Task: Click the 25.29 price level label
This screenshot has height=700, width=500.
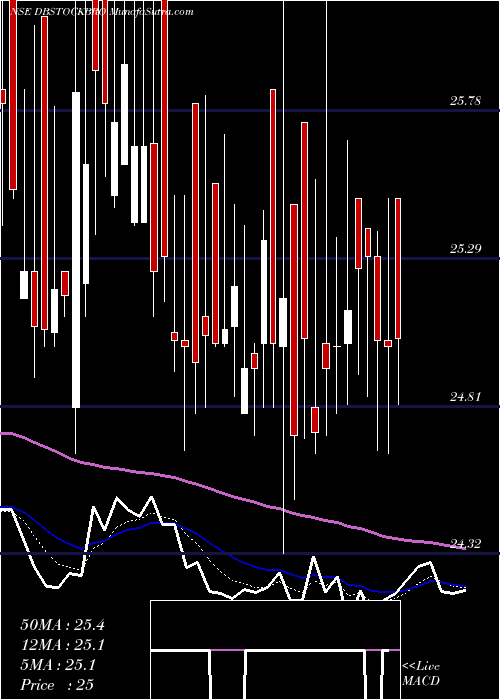Action: click(x=465, y=249)
